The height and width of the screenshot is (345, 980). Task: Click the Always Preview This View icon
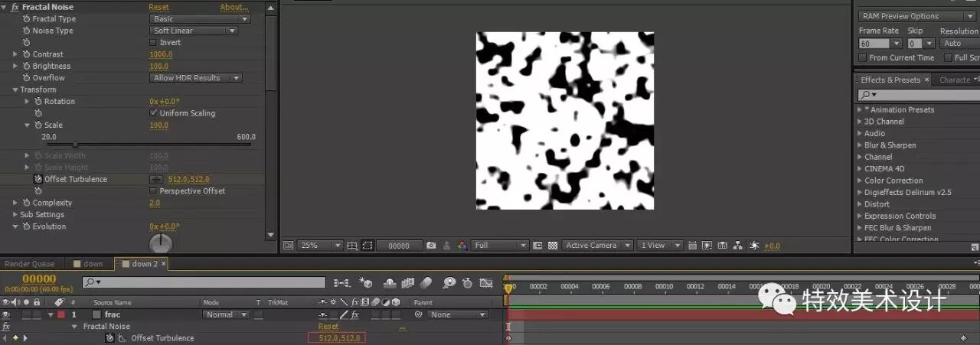pos(289,246)
